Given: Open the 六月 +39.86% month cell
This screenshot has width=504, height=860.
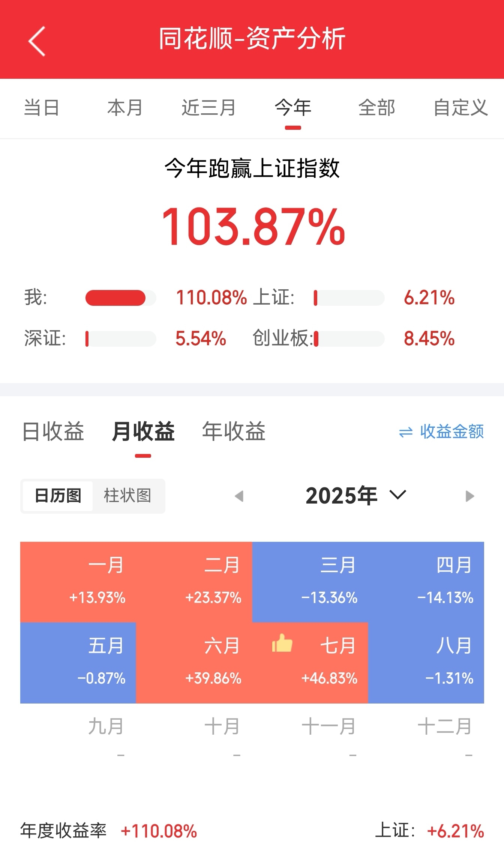Looking at the screenshot, I should click(194, 663).
